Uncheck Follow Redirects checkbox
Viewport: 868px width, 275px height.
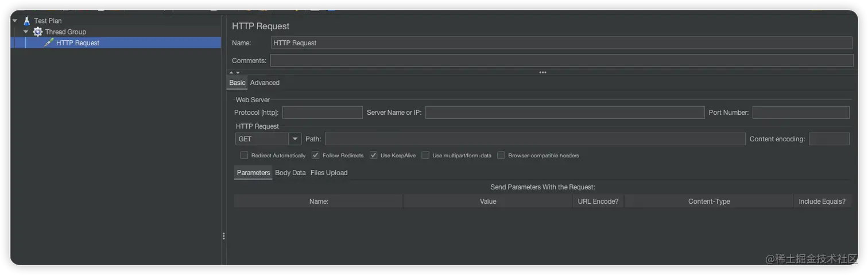tap(315, 156)
